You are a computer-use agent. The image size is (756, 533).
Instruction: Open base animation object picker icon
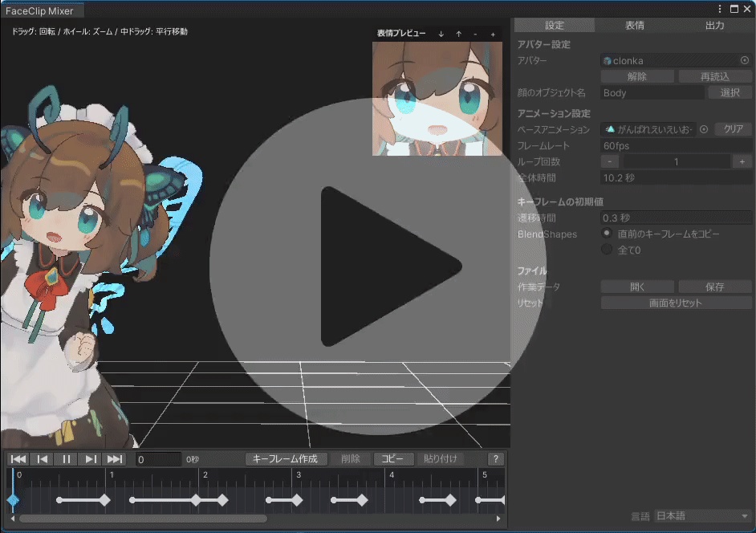[704, 129]
